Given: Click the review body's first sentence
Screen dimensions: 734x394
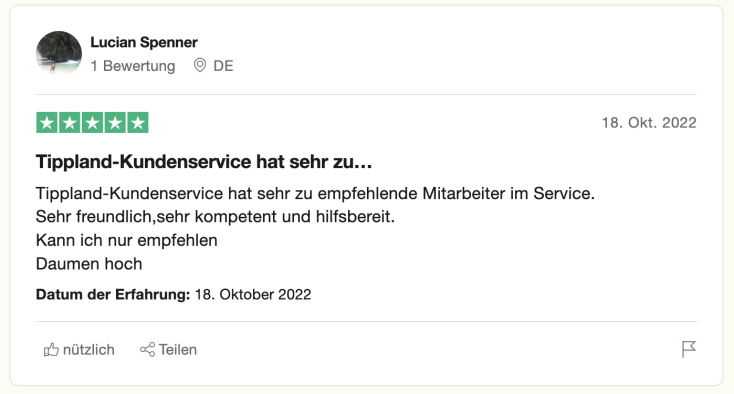Looking at the screenshot, I should click(316, 193).
